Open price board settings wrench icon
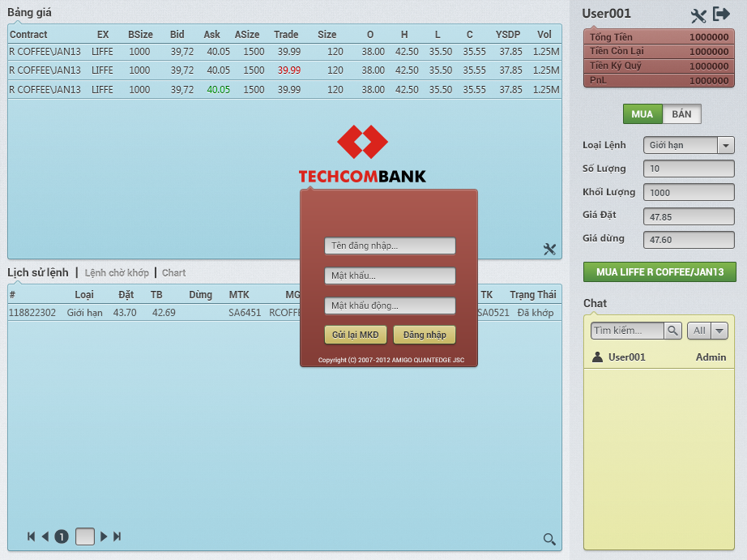 pos(549,250)
